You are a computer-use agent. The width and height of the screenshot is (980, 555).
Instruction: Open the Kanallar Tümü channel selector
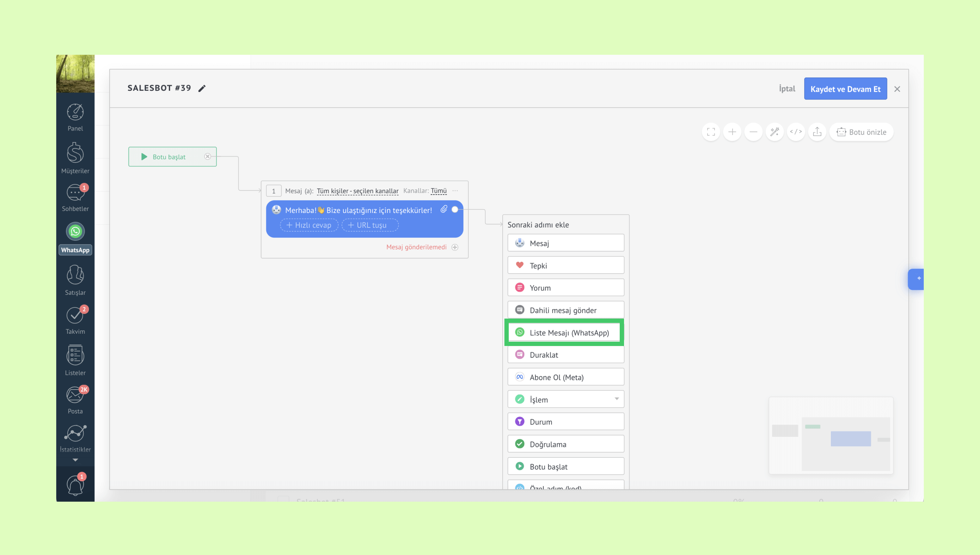point(438,191)
